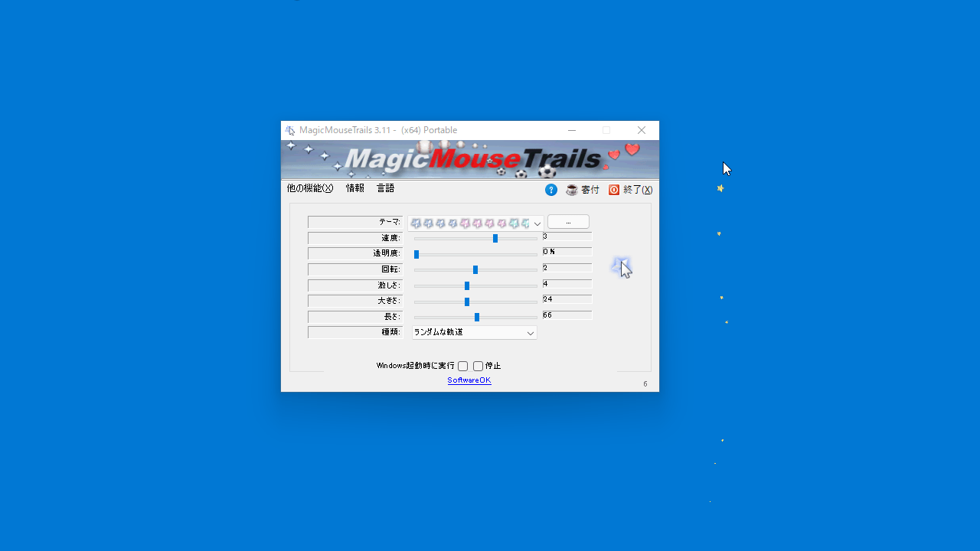The height and width of the screenshot is (551, 980).
Task: Click the 終了(X) exit button
Action: pyautogui.click(x=631, y=190)
